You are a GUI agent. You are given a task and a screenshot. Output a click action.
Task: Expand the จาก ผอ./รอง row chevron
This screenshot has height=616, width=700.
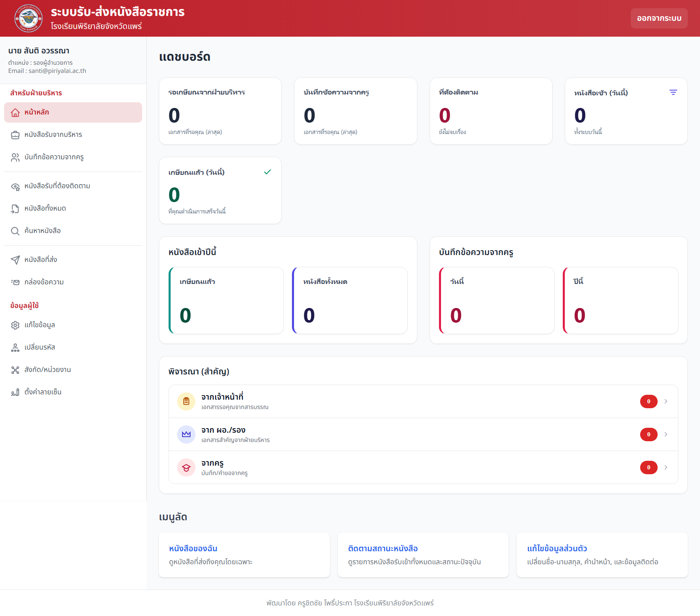[666, 434]
